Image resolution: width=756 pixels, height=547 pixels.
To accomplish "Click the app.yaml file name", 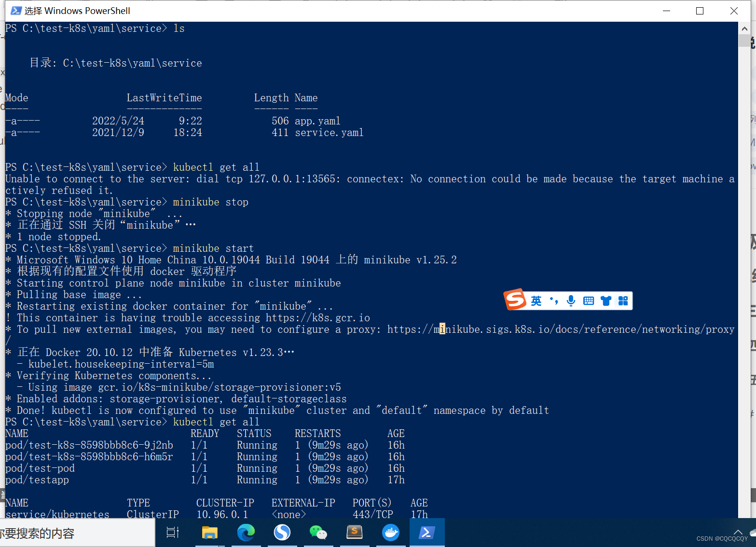I will tap(317, 121).
